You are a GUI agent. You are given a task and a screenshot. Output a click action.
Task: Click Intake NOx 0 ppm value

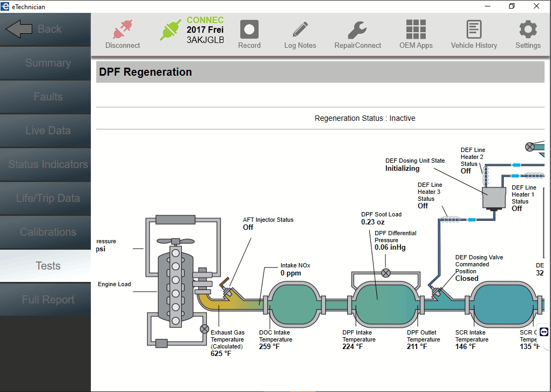point(291,273)
